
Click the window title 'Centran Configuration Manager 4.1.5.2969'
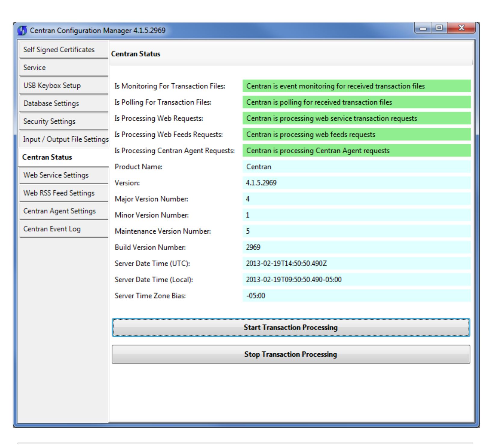(98, 31)
